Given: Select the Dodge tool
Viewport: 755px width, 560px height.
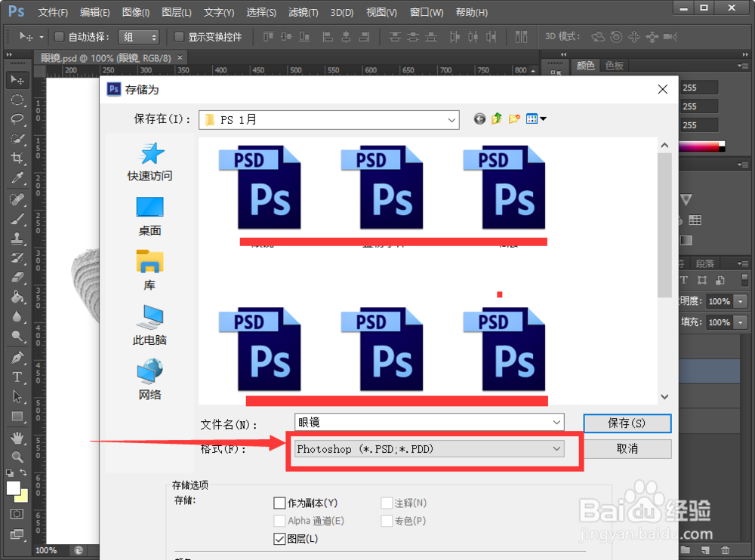Looking at the screenshot, I should (17, 336).
